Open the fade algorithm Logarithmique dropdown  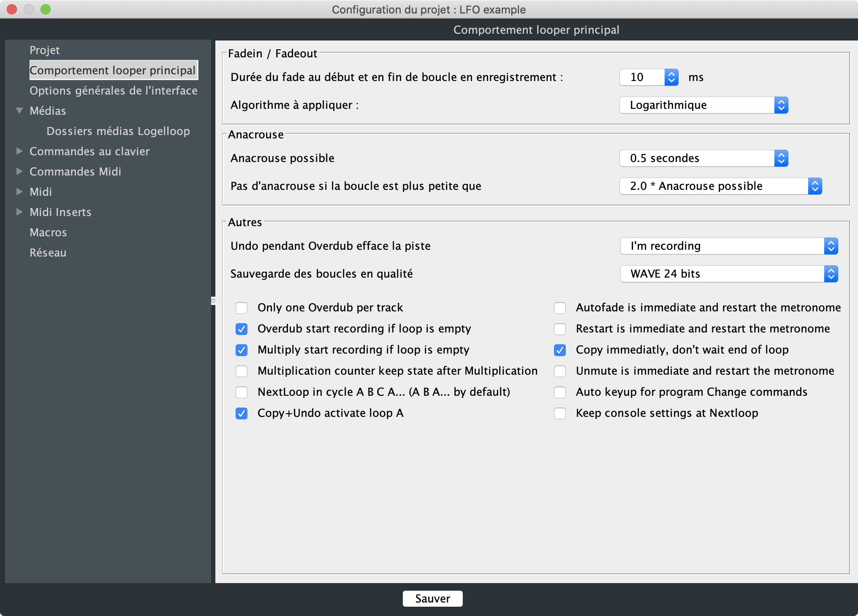click(704, 105)
